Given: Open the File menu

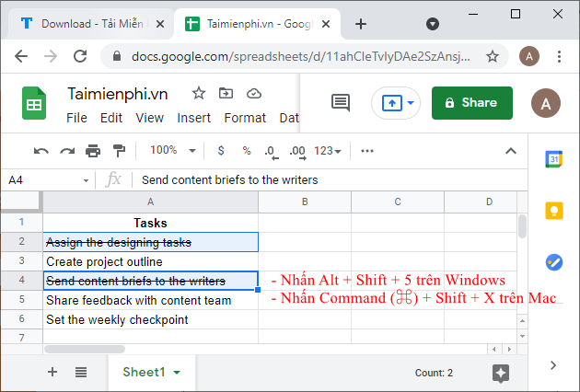Looking at the screenshot, I should coord(76,118).
